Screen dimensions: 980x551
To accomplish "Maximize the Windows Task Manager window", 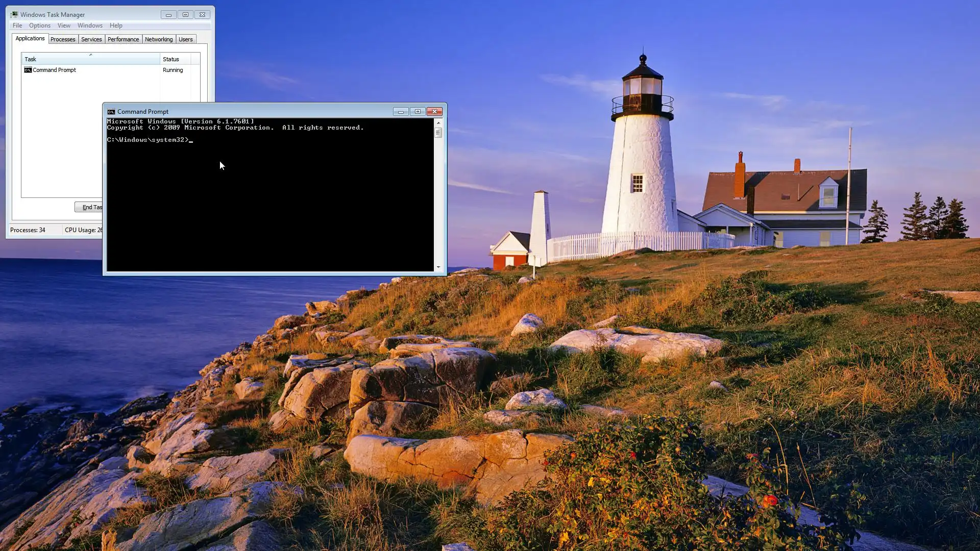I will [185, 15].
